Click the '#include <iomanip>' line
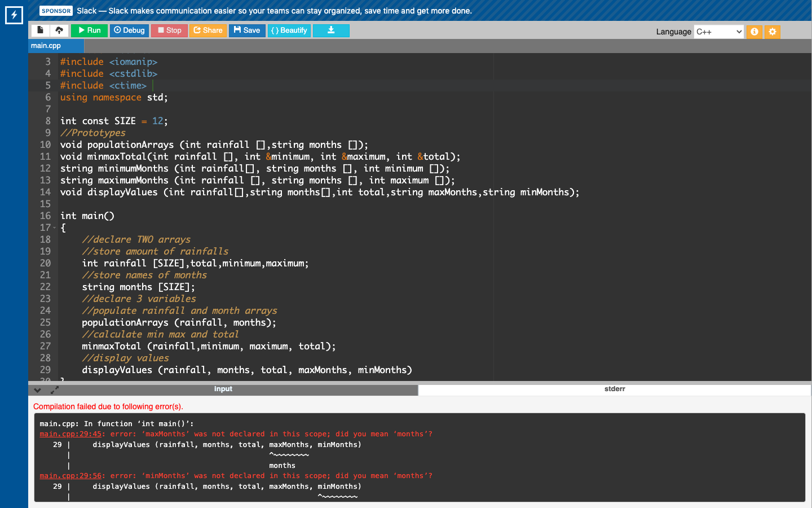The width and height of the screenshot is (812, 508). pos(109,62)
